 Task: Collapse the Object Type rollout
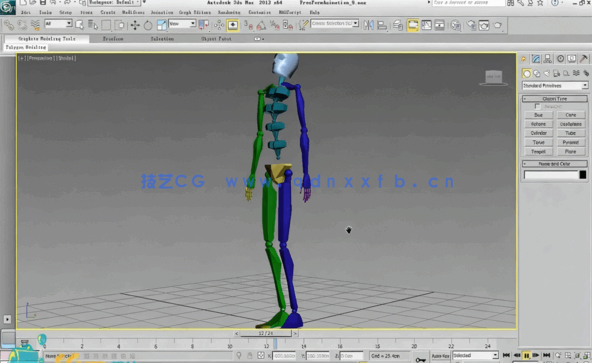tap(555, 99)
